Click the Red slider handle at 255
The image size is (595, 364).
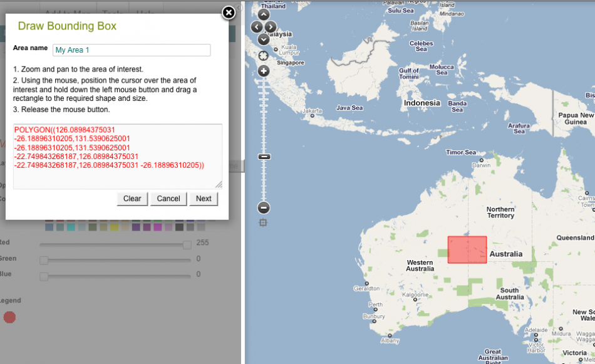[x=187, y=244]
